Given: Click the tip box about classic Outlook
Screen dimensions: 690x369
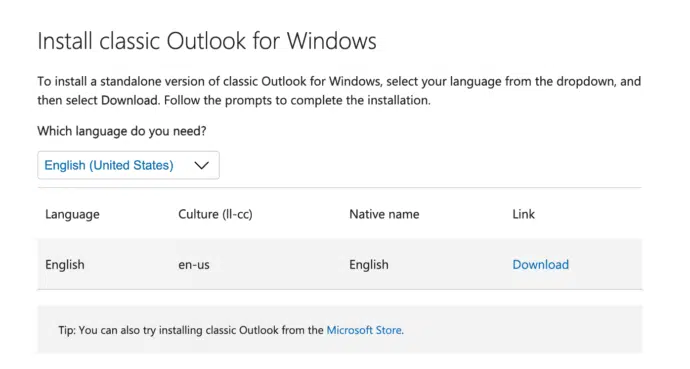Looking at the screenshot, I should 340,329.
